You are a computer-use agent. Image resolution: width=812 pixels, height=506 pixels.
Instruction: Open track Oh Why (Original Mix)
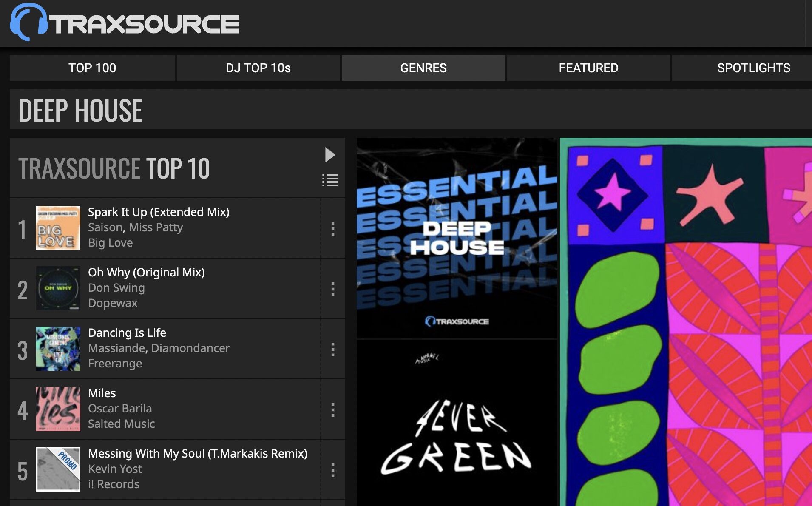click(x=146, y=272)
